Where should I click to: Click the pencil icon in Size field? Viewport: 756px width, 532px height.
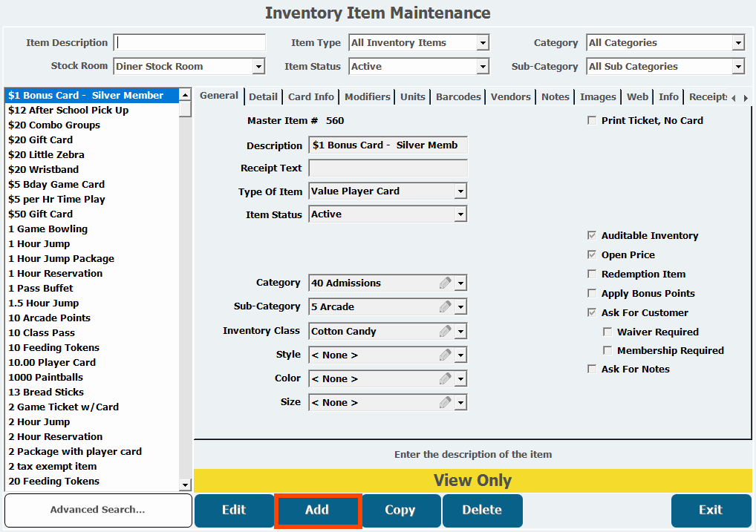tap(445, 402)
